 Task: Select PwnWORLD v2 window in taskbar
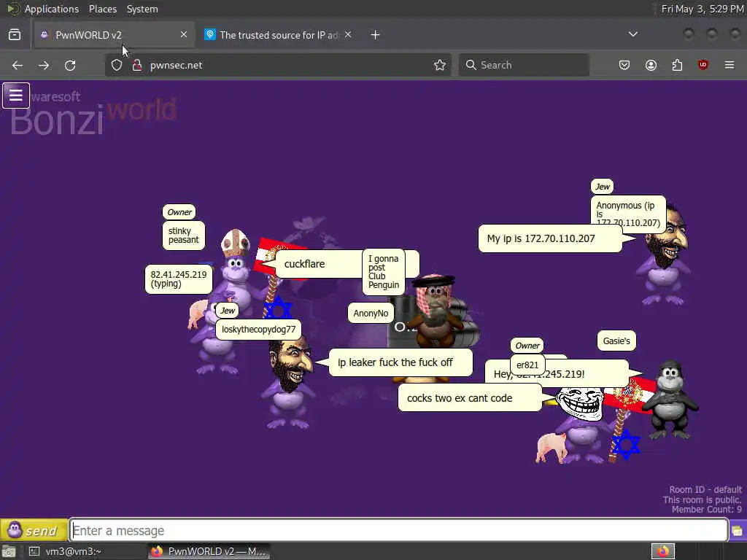point(209,551)
